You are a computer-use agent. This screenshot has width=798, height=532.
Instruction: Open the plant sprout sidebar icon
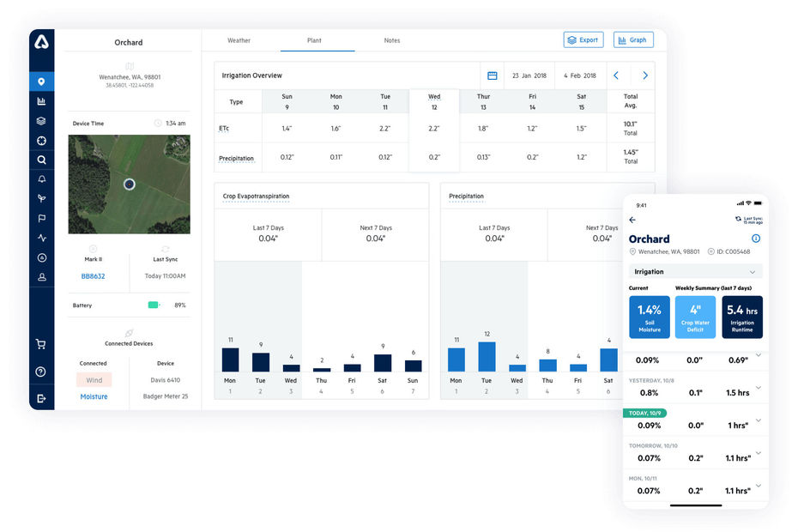41,198
